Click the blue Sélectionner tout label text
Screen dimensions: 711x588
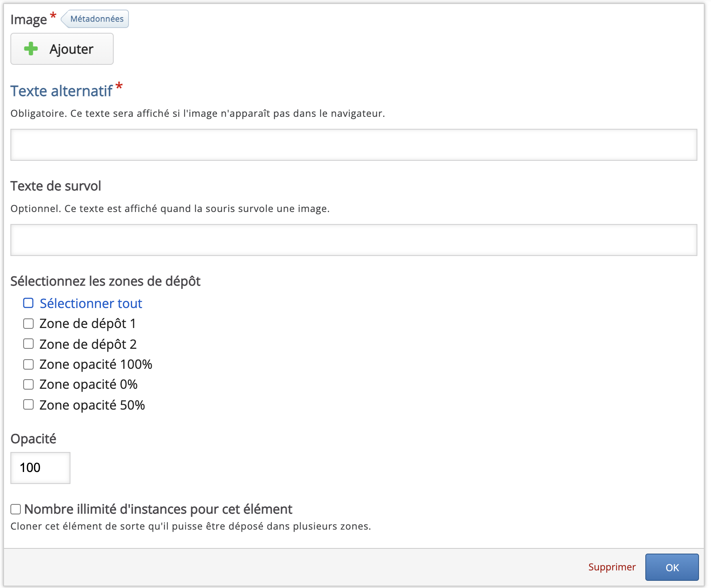pyautogui.click(x=91, y=304)
